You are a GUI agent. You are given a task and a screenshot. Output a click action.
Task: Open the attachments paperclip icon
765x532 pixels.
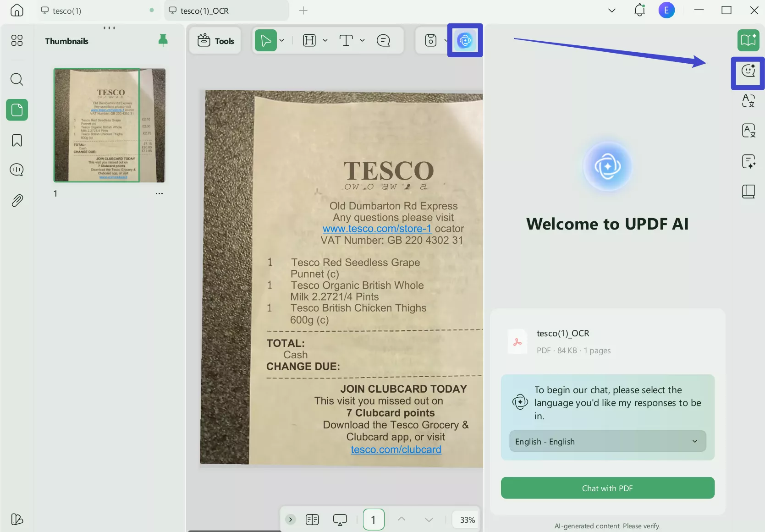[17, 200]
